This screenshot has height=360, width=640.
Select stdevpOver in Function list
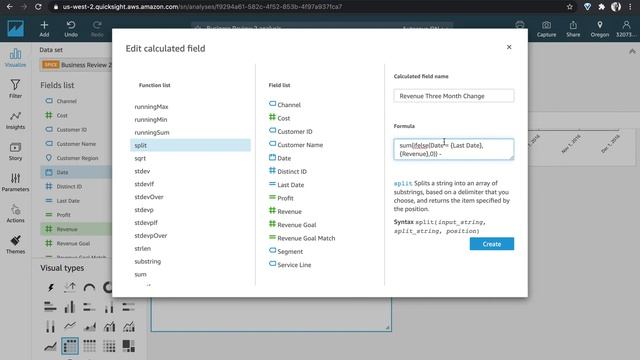coord(151,236)
